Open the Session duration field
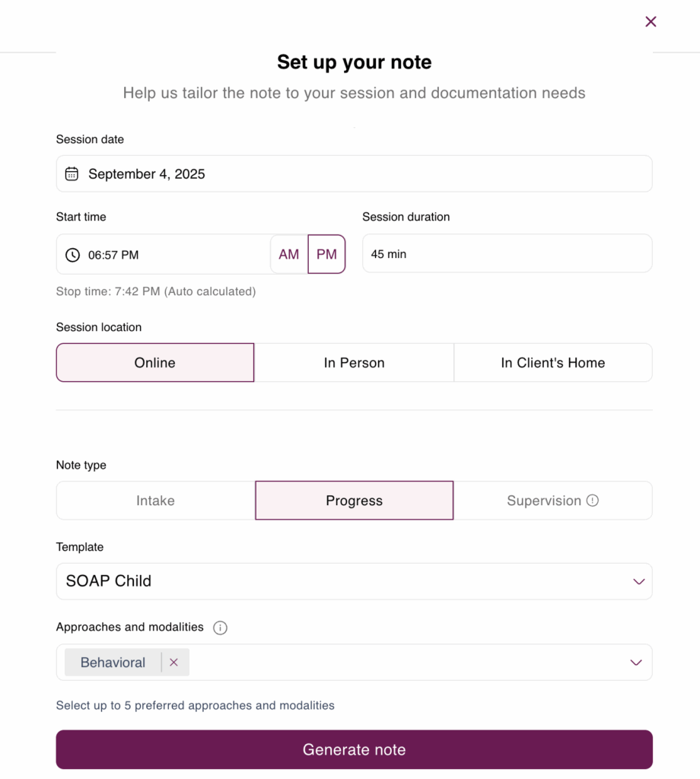Image resolution: width=700 pixels, height=779 pixels. [508, 253]
